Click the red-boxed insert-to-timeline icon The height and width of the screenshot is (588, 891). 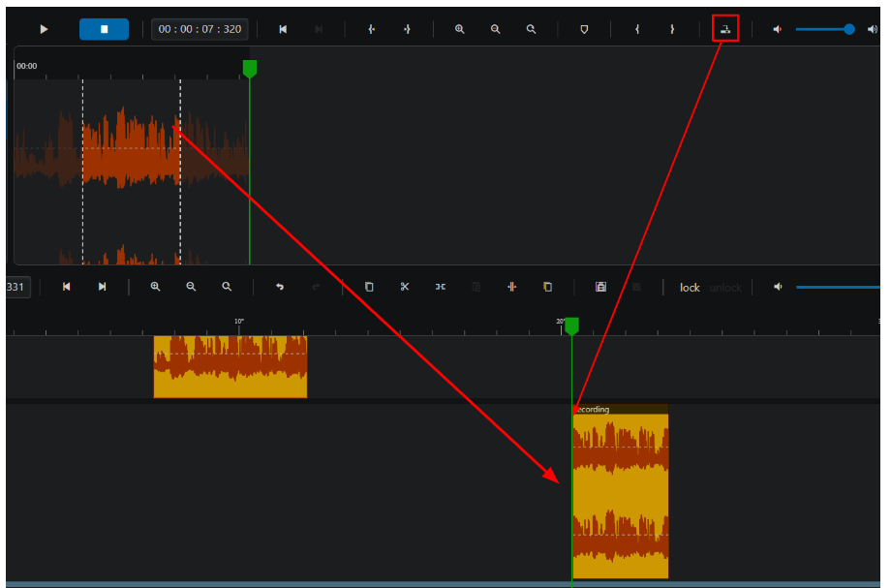pos(725,28)
